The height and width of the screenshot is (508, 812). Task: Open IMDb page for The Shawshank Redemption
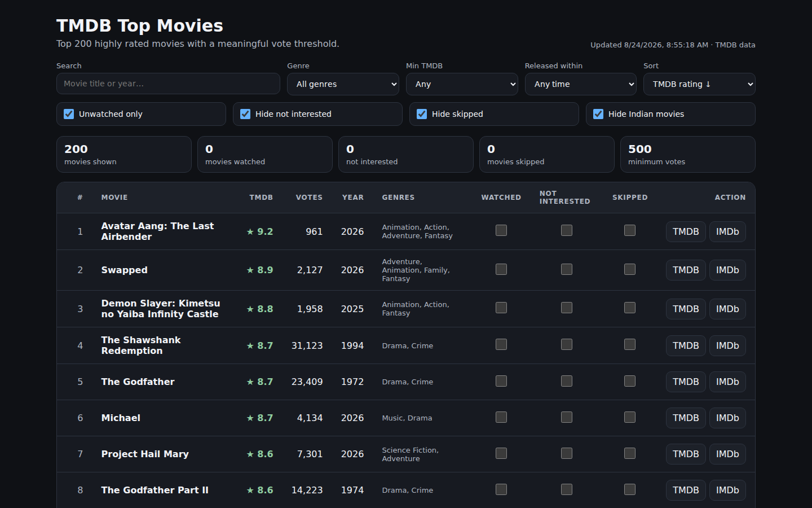coord(727,345)
